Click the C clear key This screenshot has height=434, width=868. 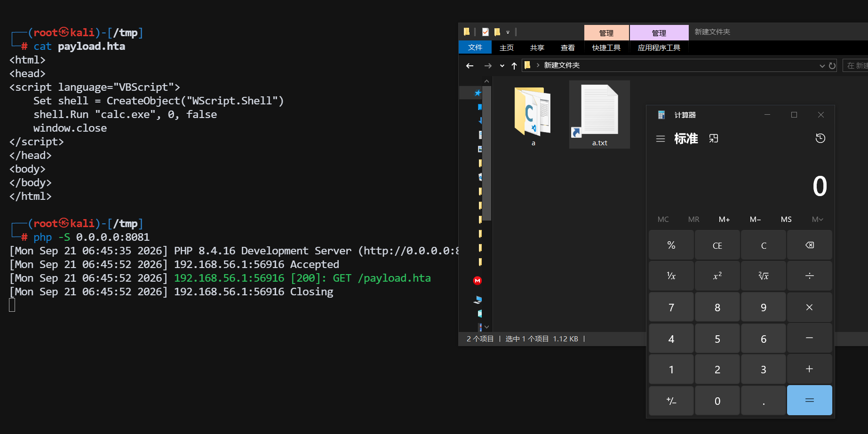764,245
